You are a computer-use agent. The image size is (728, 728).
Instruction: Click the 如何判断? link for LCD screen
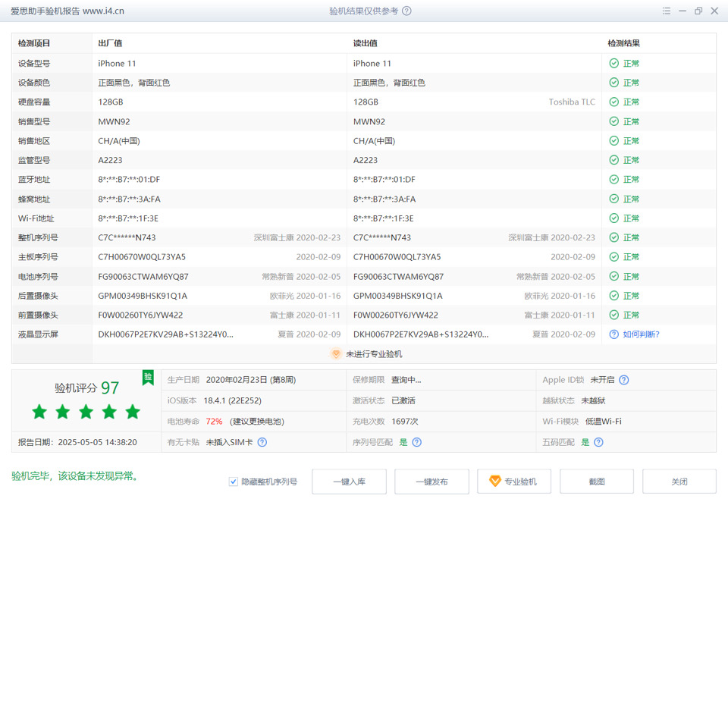[x=641, y=334]
